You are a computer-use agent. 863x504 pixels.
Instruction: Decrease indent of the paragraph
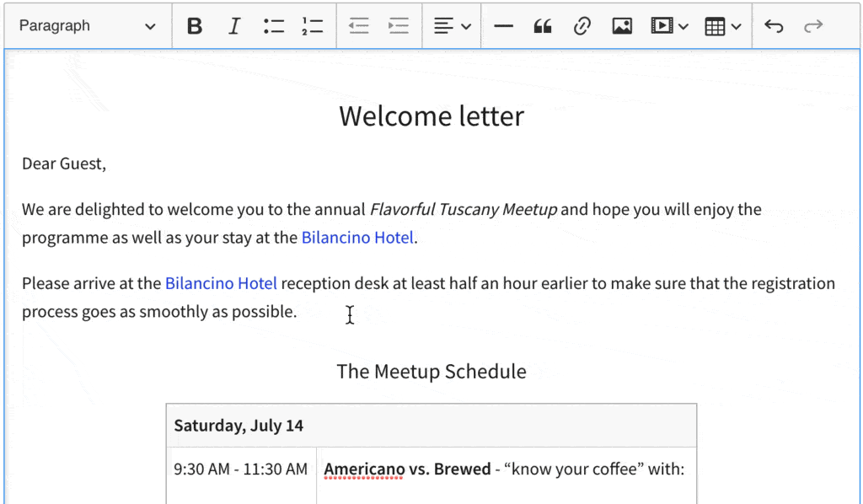[x=359, y=26]
